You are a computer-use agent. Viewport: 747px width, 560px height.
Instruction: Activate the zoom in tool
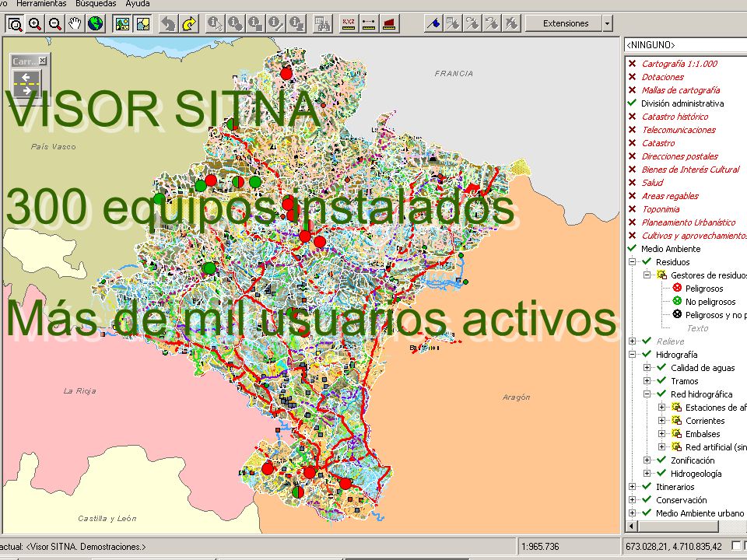click(35, 23)
